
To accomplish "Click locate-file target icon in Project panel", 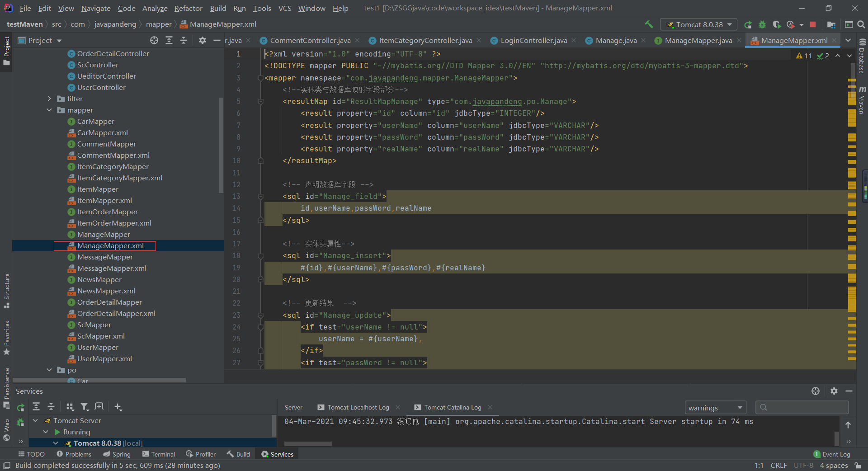I will 154,40.
